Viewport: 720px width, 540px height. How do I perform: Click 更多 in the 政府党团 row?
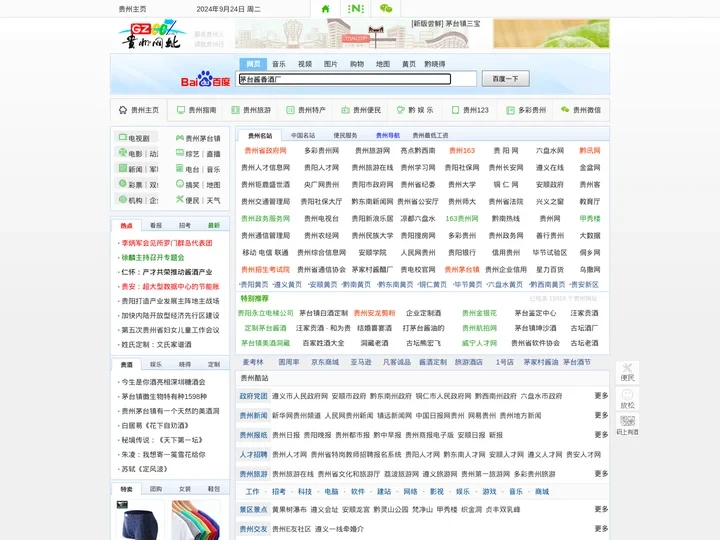[601, 395]
